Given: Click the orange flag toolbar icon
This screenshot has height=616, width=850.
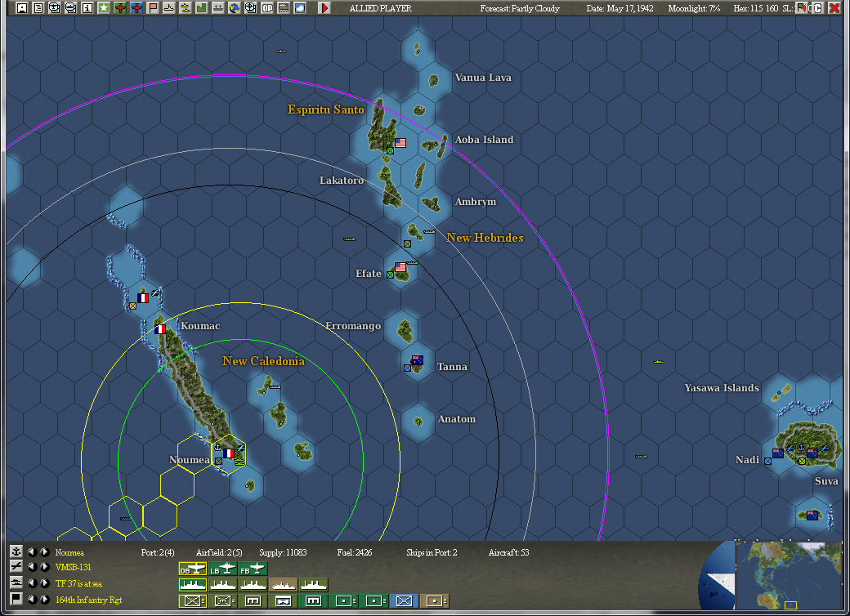Looking at the screenshot, I should point(153,8).
